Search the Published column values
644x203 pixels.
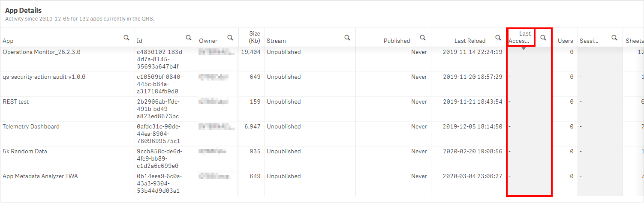click(x=423, y=38)
